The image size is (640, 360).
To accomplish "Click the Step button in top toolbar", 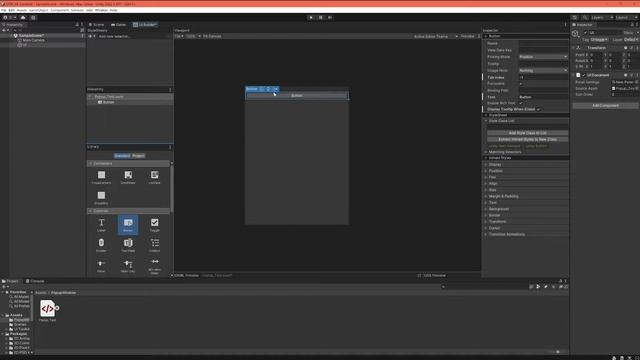I will [x=330, y=18].
